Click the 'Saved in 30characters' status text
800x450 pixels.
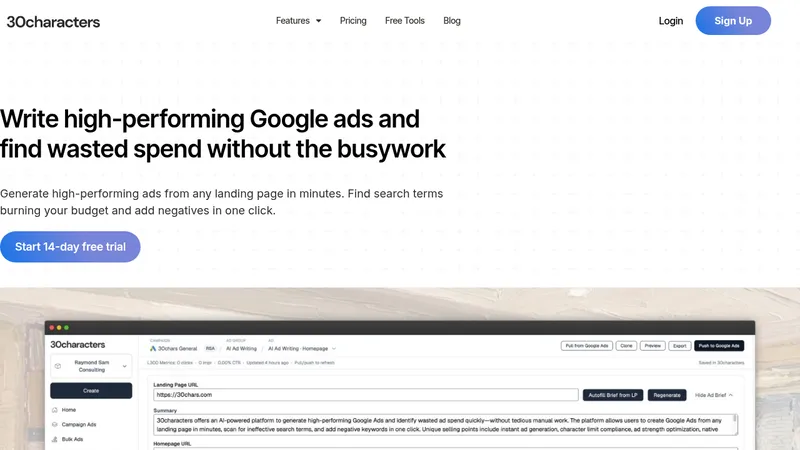tap(721, 363)
